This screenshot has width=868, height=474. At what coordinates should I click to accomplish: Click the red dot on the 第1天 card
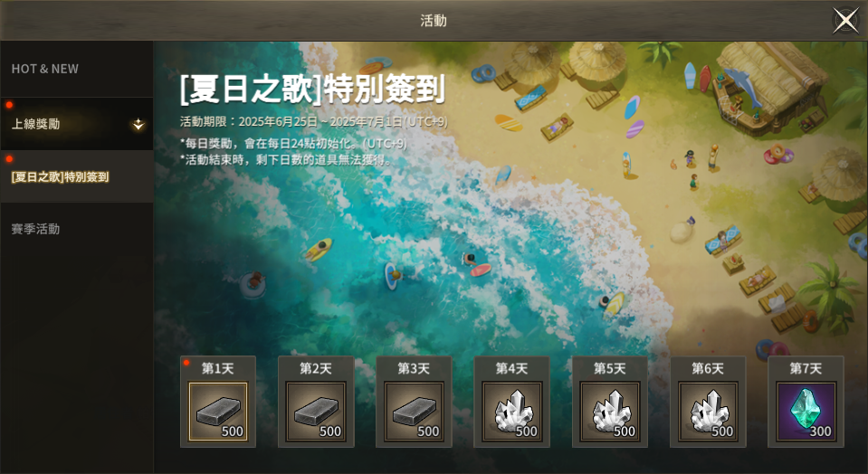click(x=186, y=363)
